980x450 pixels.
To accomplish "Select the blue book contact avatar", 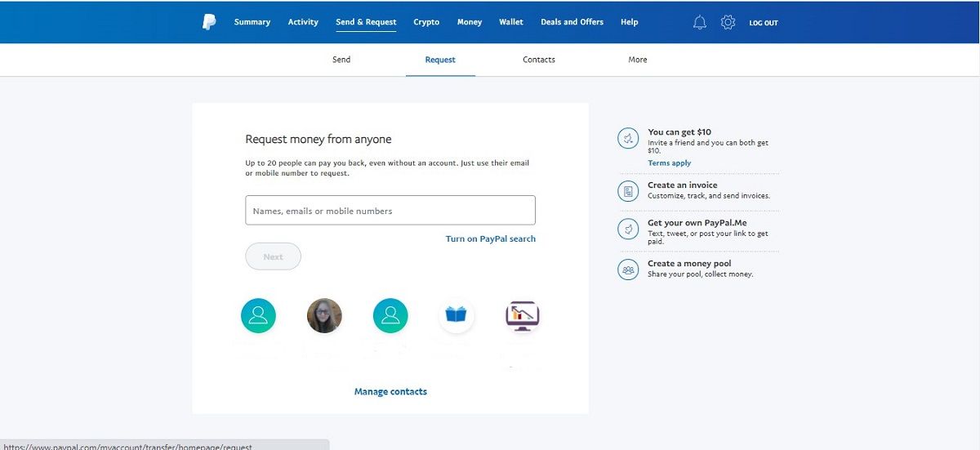I will tap(457, 315).
